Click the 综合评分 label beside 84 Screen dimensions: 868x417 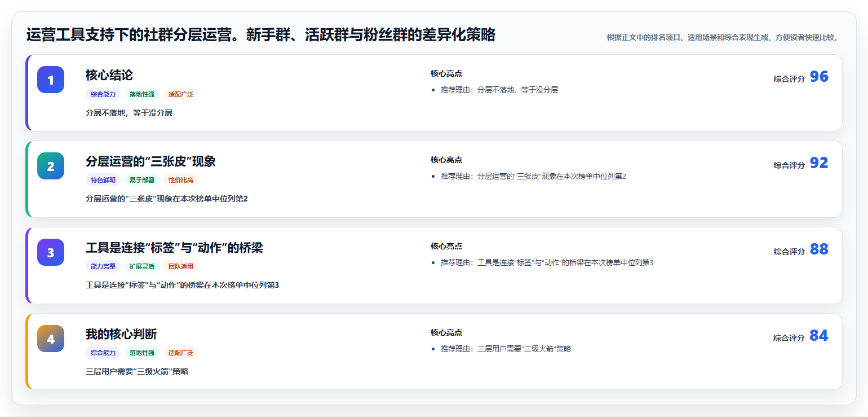click(789, 338)
